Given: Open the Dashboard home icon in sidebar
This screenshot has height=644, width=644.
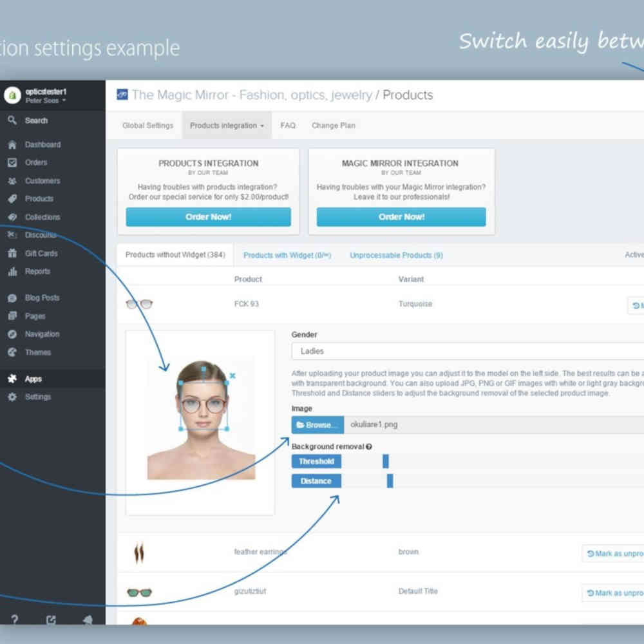Looking at the screenshot, I should point(12,145).
